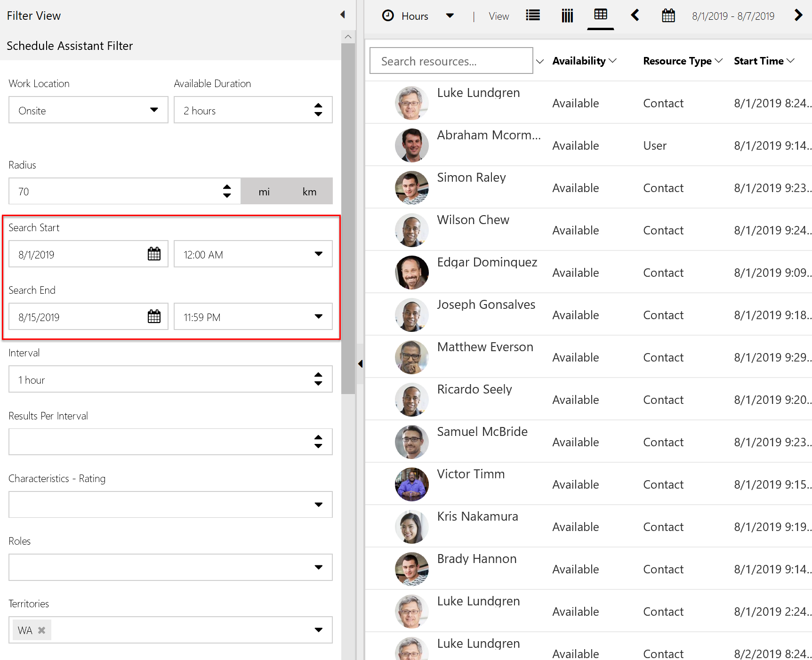
Task: Select Kris Nakamura resource photo
Action: coord(412,526)
